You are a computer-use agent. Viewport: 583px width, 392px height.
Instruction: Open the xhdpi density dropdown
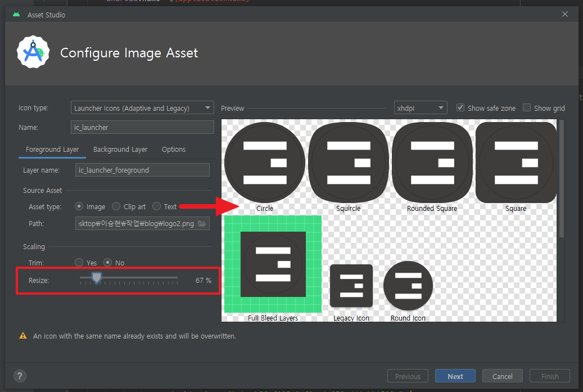click(x=421, y=108)
